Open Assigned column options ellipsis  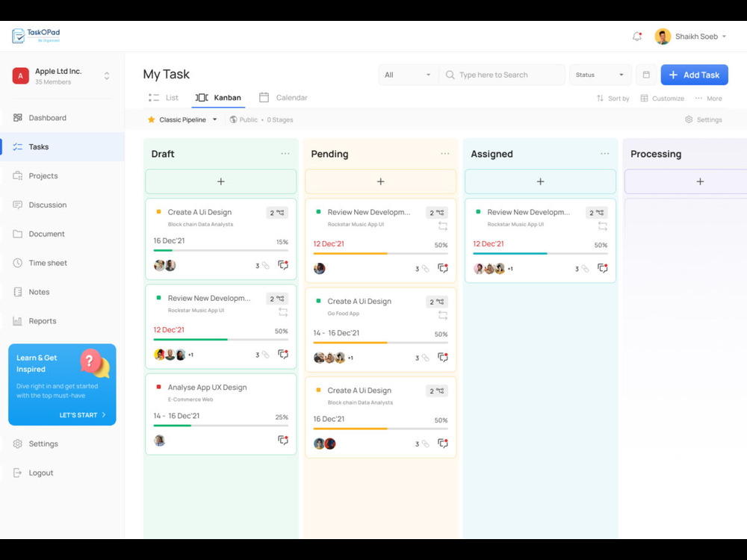(604, 154)
